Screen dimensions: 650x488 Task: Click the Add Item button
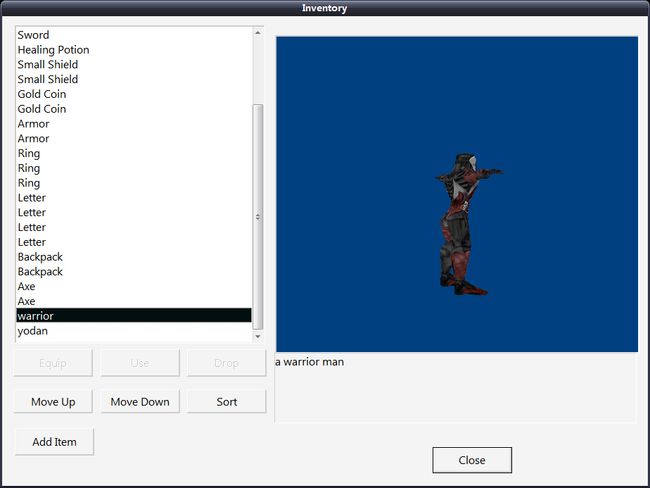[54, 442]
